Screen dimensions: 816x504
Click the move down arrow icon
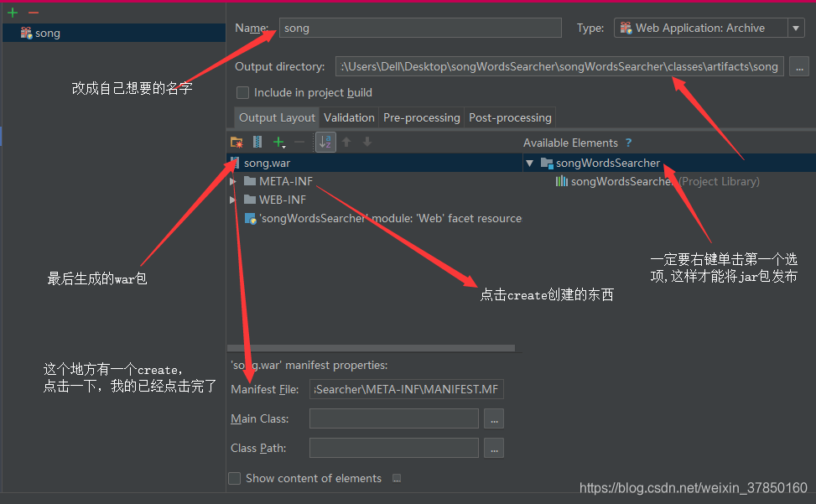pos(367,142)
